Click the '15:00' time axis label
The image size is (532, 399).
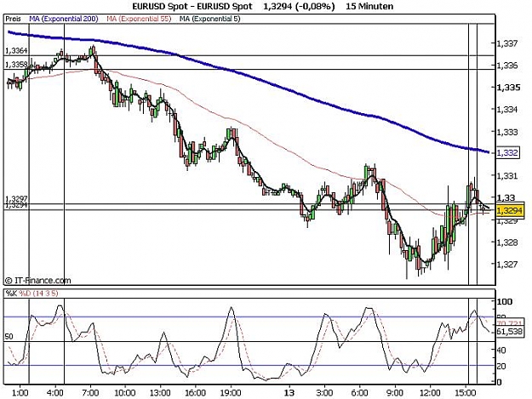pyautogui.click(x=465, y=393)
